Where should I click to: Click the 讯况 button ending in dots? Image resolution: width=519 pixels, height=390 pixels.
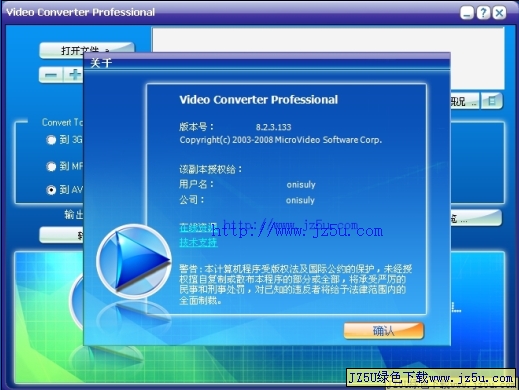click(465, 101)
